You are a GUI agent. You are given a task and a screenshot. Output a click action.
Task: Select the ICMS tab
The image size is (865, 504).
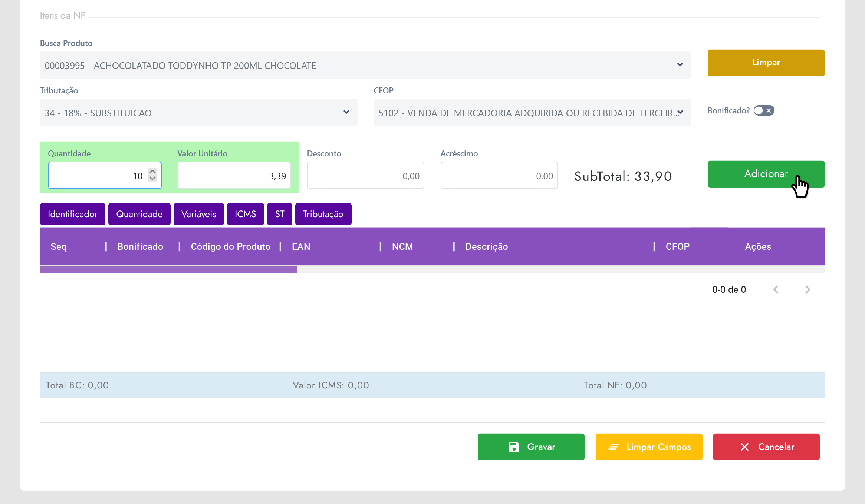(245, 214)
